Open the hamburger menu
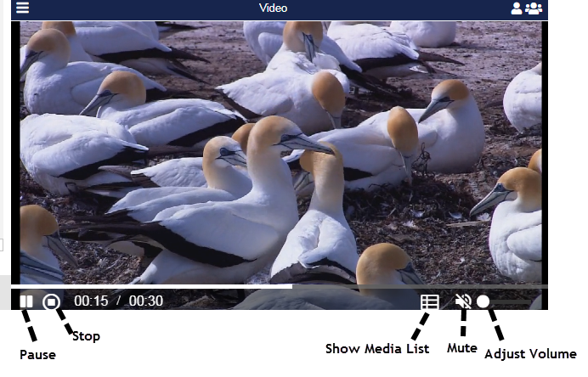 click(x=23, y=8)
